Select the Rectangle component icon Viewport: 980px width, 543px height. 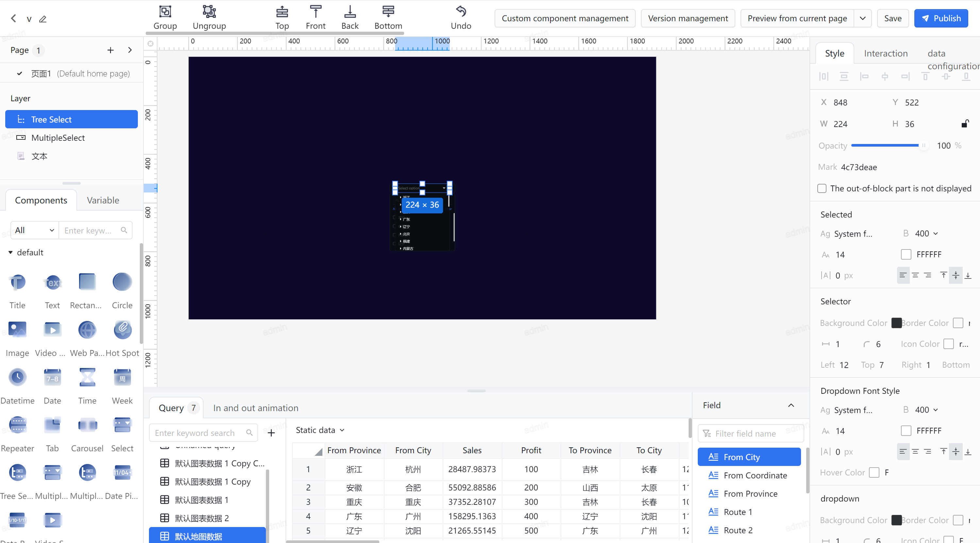(87, 282)
